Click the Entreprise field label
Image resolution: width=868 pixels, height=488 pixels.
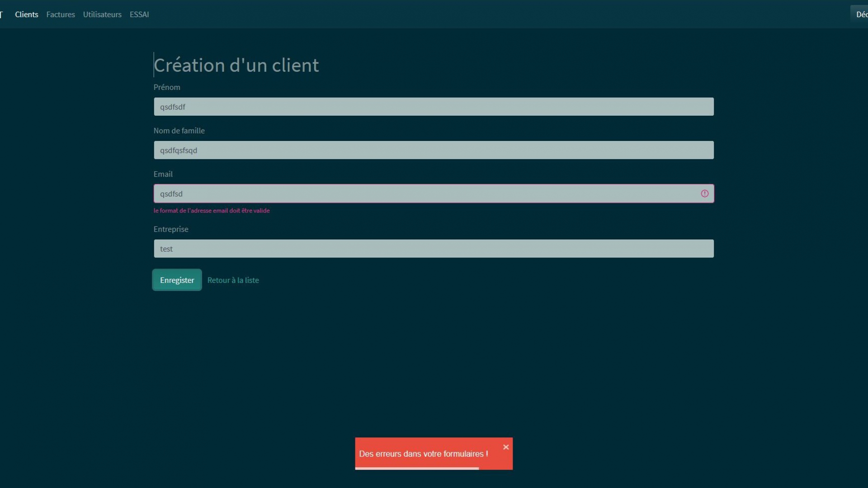[x=171, y=229]
